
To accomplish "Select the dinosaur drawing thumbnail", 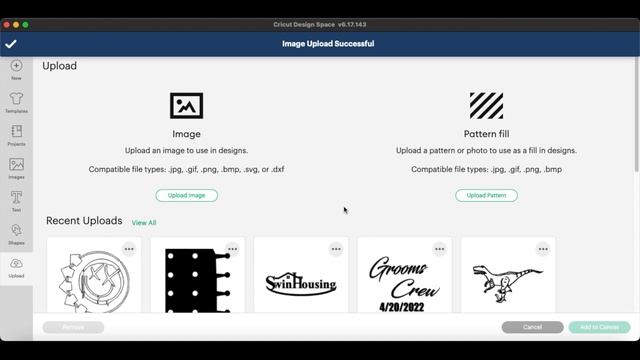I will tap(509, 276).
